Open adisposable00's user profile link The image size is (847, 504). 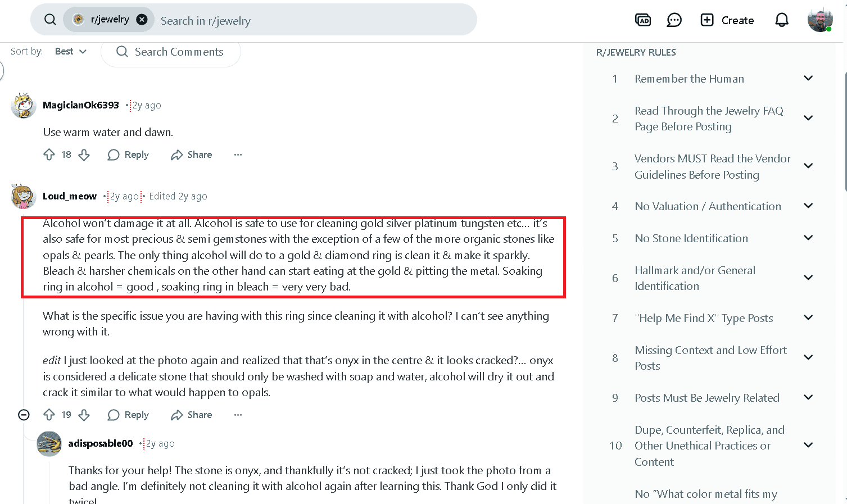click(x=101, y=443)
